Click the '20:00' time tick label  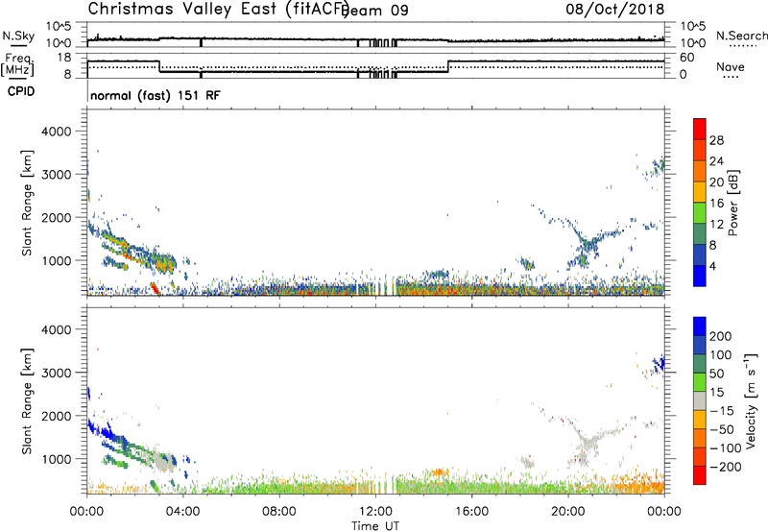click(567, 512)
